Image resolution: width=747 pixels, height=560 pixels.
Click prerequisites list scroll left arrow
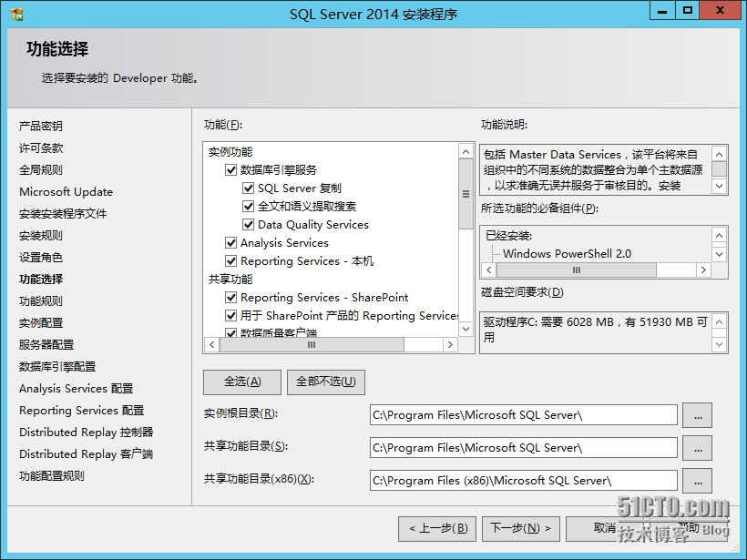pyautogui.click(x=489, y=270)
